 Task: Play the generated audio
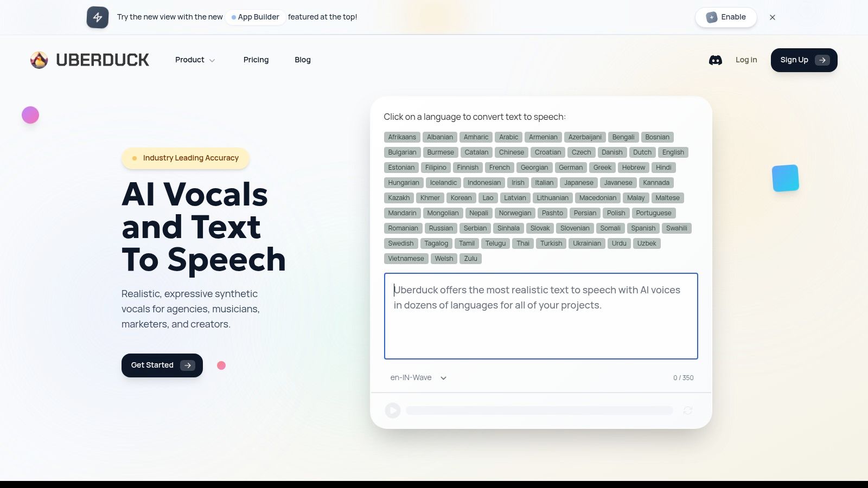393,410
